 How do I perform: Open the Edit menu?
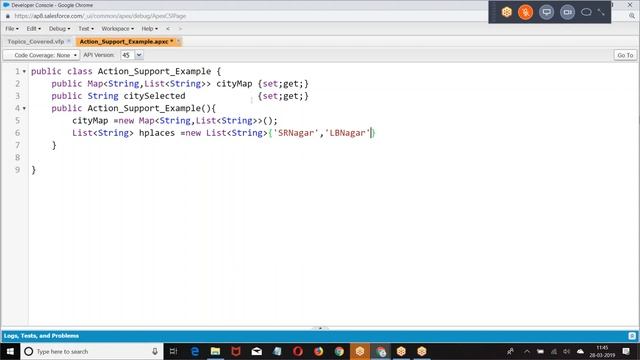33,29
